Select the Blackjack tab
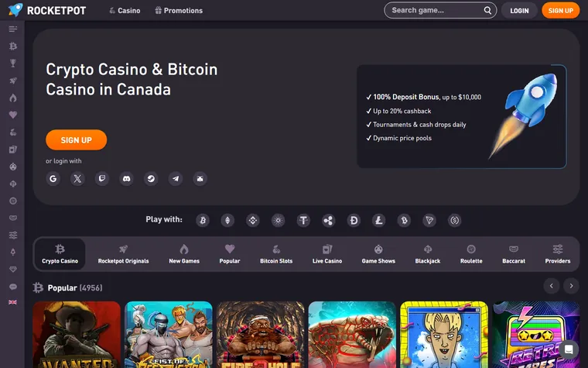Screen dimensions: 588x368 428,254
